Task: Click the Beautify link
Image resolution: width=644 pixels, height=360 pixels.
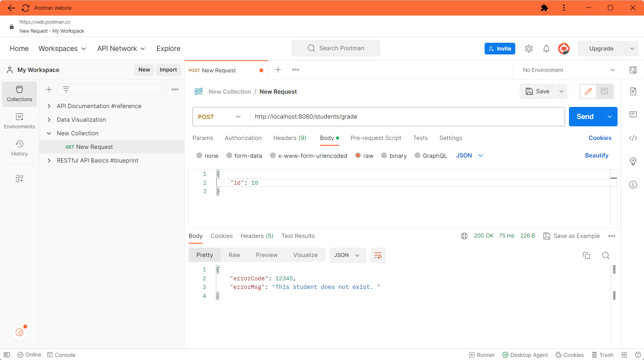Action: tap(597, 156)
